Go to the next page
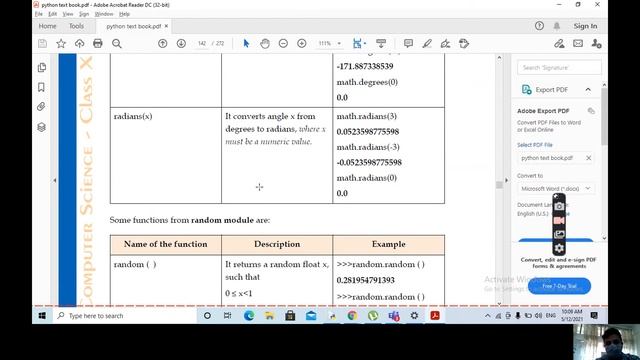 point(181,43)
